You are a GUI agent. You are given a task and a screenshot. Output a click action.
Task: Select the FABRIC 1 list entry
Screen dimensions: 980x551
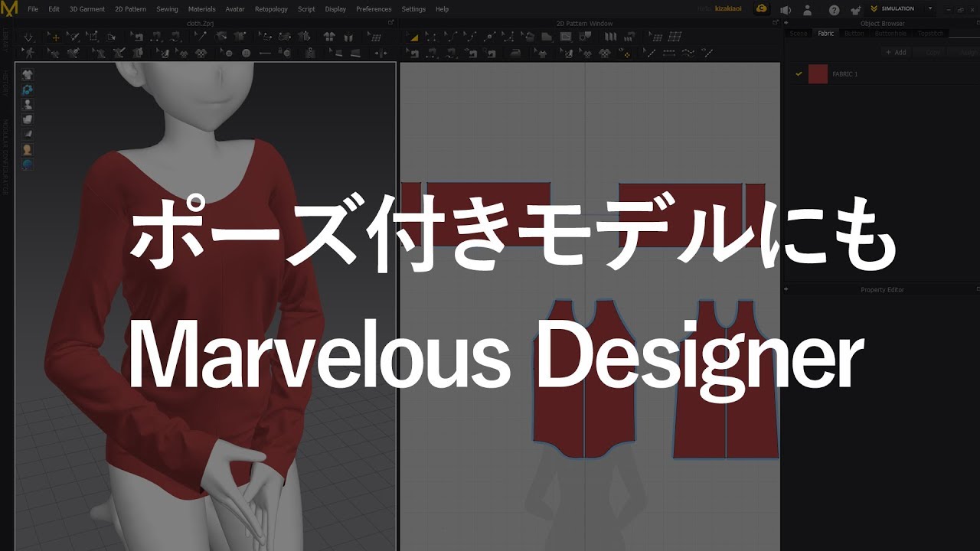point(883,74)
